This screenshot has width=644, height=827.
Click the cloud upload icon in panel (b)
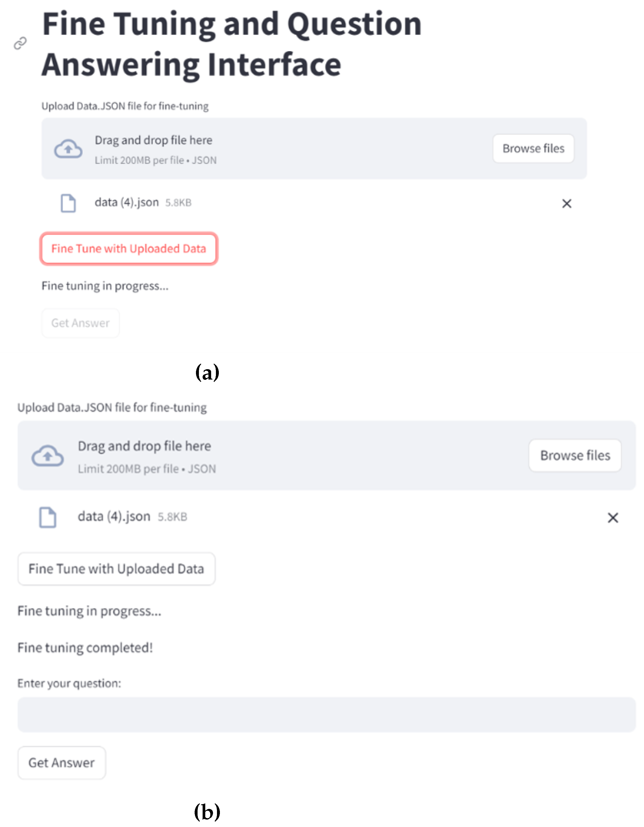click(x=48, y=455)
